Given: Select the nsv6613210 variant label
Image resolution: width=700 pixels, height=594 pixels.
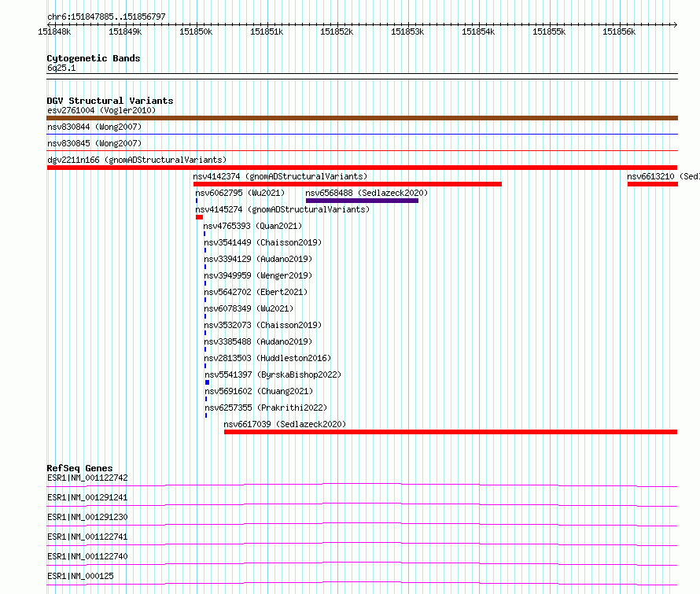Looking at the screenshot, I should (663, 176).
